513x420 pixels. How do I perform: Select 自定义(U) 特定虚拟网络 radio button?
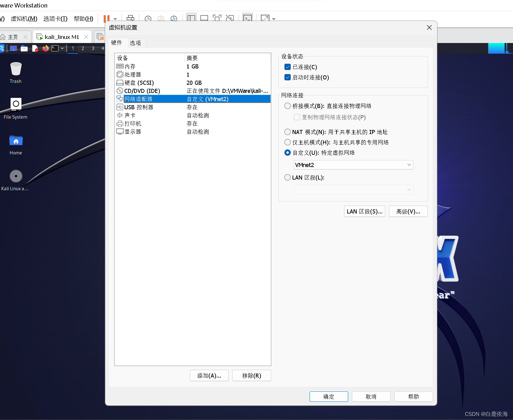[288, 153]
